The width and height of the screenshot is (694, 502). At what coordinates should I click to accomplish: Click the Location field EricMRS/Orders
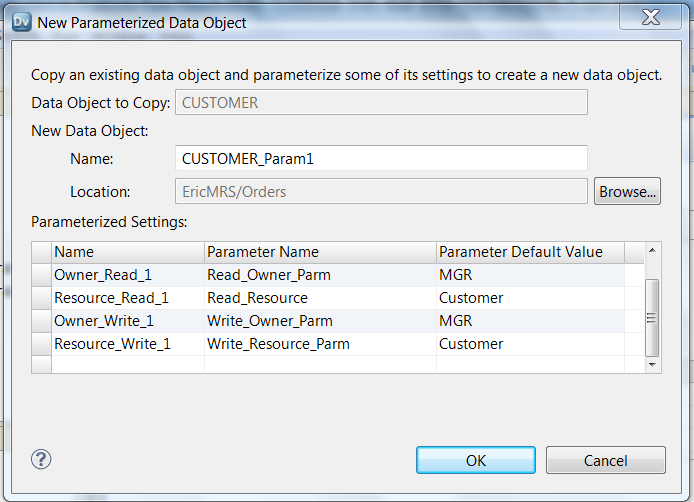(381, 191)
